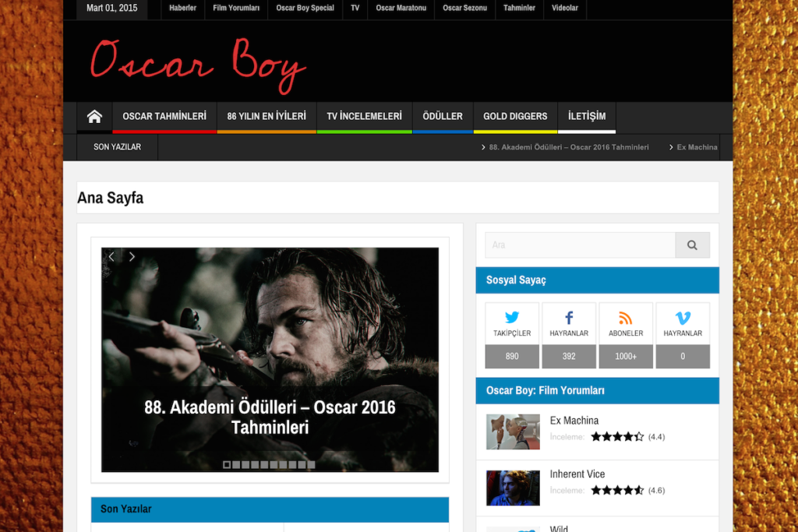This screenshot has width=798, height=532.
Task: Click the 890 Twitter follower count
Action: coord(512,357)
